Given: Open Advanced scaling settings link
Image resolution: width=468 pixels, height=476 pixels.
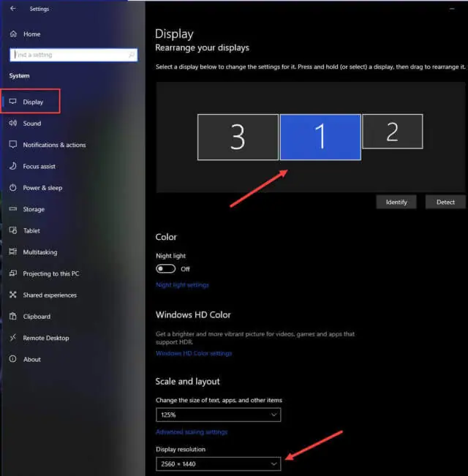Looking at the screenshot, I should 192,432.
